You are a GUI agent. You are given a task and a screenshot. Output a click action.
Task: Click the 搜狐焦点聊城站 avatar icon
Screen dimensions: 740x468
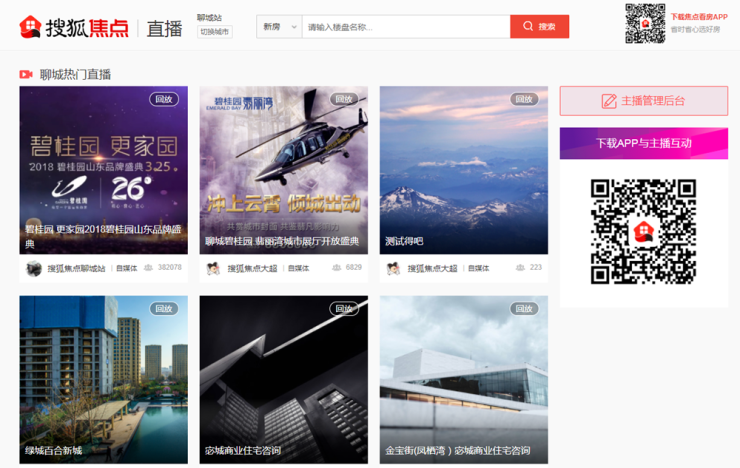point(34,268)
